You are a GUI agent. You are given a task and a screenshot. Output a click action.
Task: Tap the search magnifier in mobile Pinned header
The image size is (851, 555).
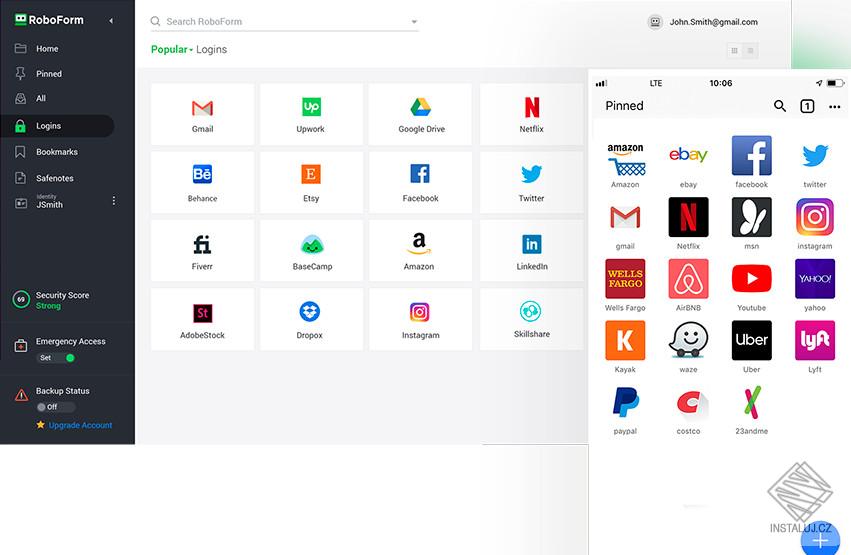click(x=780, y=106)
